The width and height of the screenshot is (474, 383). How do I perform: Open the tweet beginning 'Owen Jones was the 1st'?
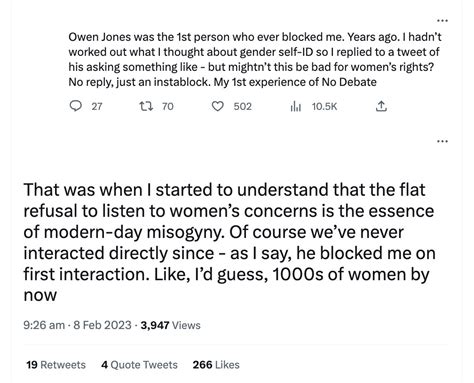[x=255, y=59]
